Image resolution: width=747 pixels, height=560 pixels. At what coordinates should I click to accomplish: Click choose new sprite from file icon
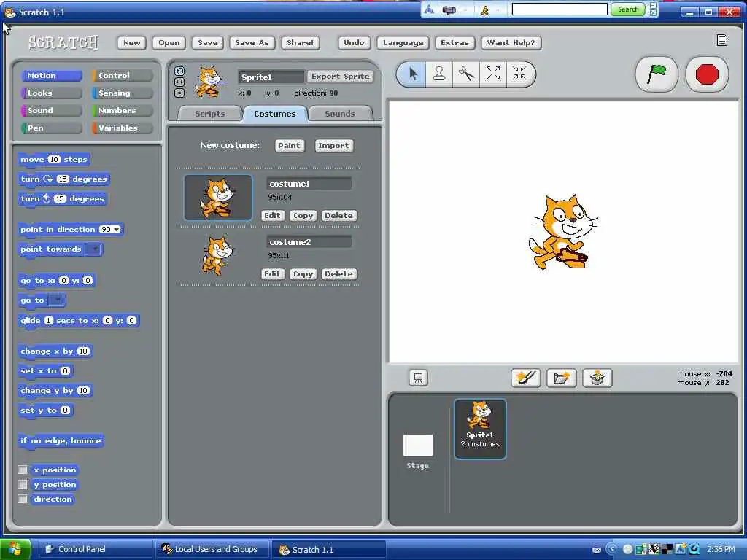pyautogui.click(x=561, y=378)
